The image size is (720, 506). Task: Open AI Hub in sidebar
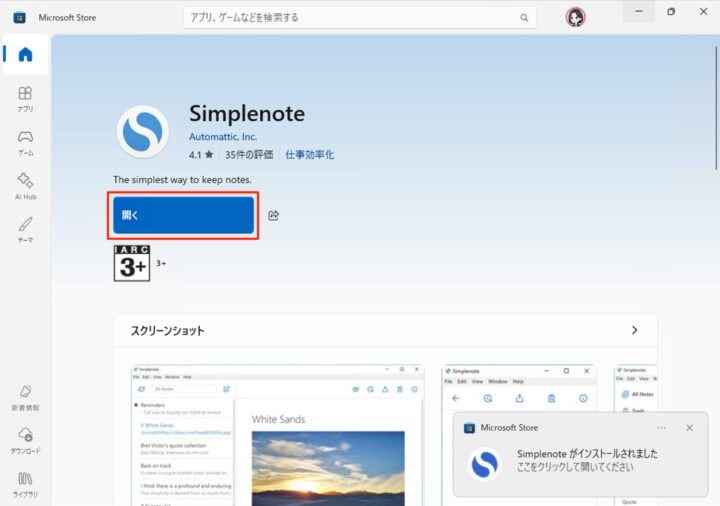tap(25, 185)
